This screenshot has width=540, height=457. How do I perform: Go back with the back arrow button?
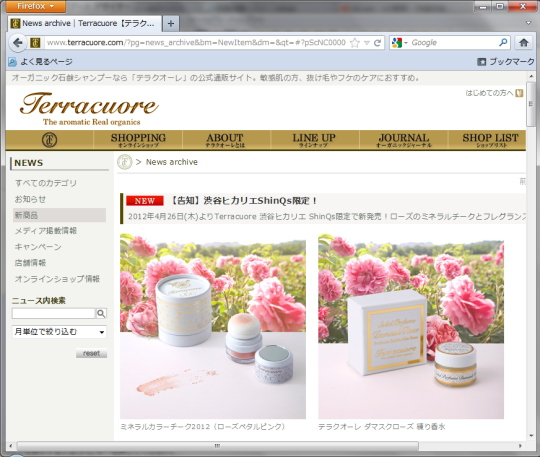click(x=17, y=43)
